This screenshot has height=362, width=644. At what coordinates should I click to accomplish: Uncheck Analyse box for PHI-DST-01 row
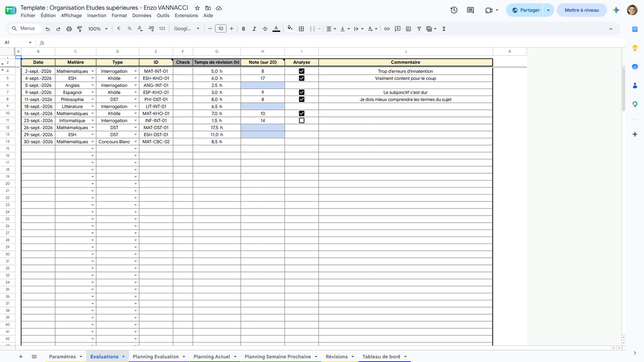[x=302, y=99]
